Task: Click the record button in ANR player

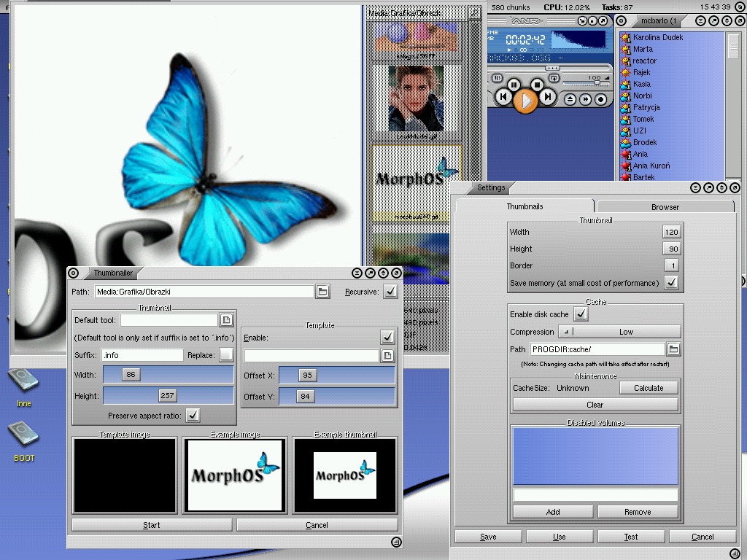Action: tap(601, 99)
